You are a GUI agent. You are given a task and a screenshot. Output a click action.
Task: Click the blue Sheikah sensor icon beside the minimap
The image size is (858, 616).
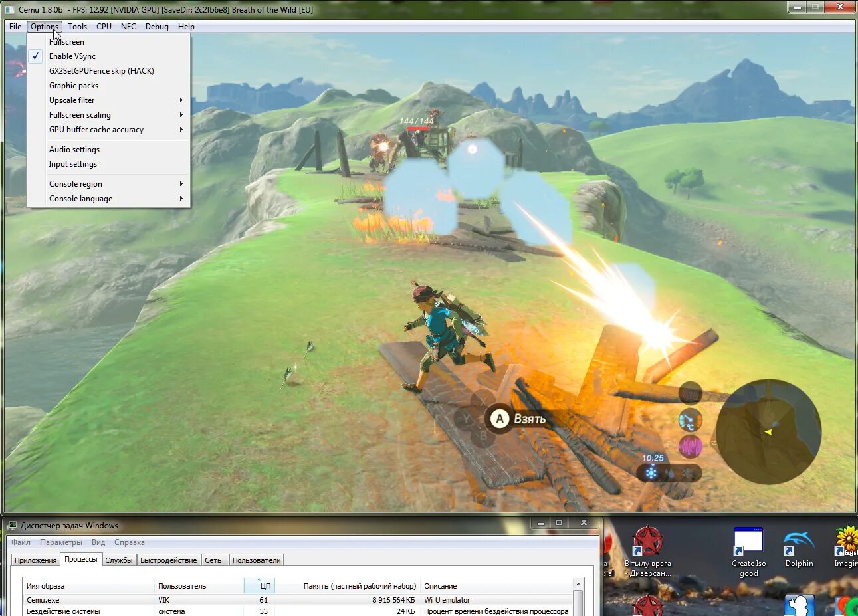point(691,420)
